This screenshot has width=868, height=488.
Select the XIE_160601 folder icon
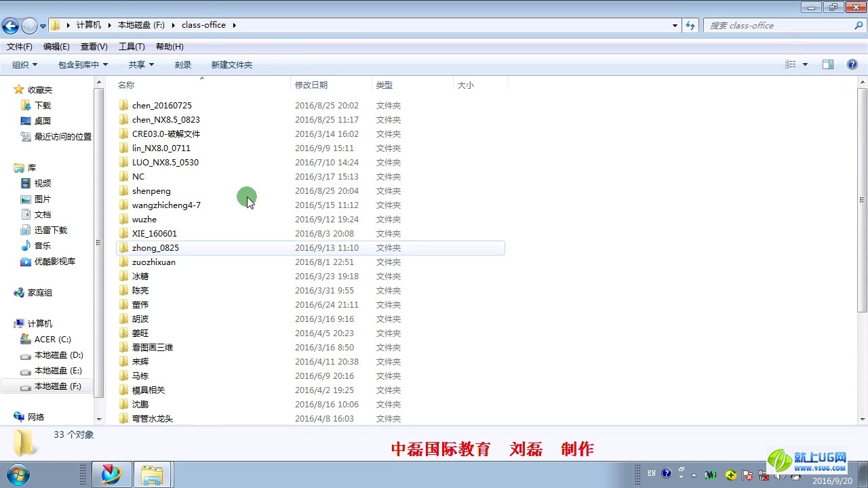[x=123, y=234]
